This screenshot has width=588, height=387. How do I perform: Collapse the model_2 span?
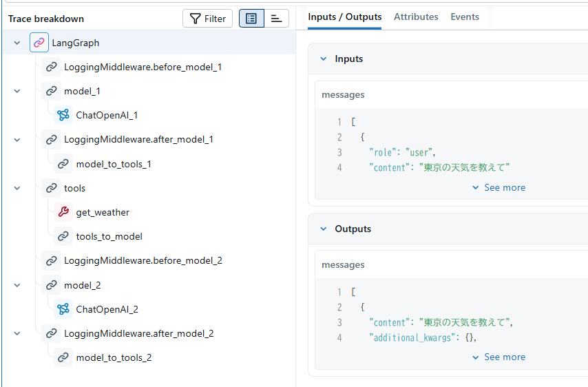[x=17, y=285]
